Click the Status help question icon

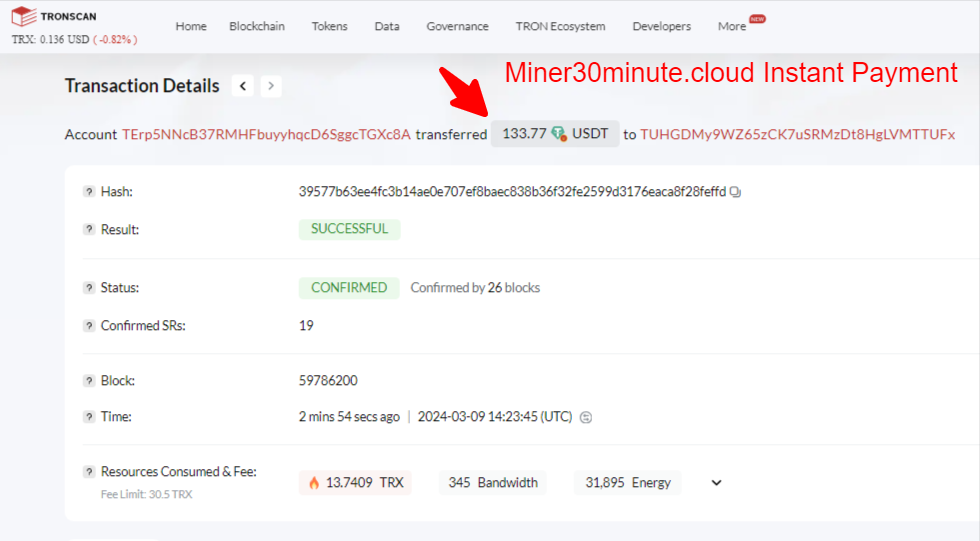pos(89,287)
